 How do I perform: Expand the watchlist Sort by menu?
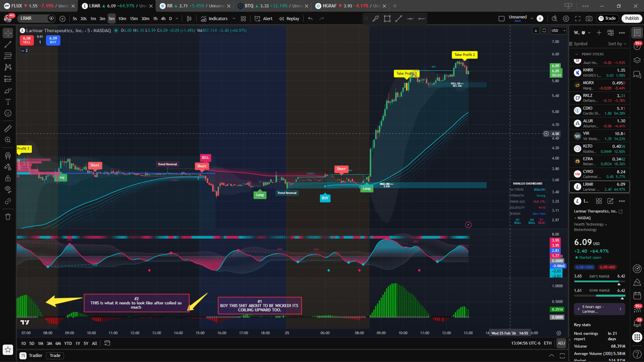tap(617, 44)
